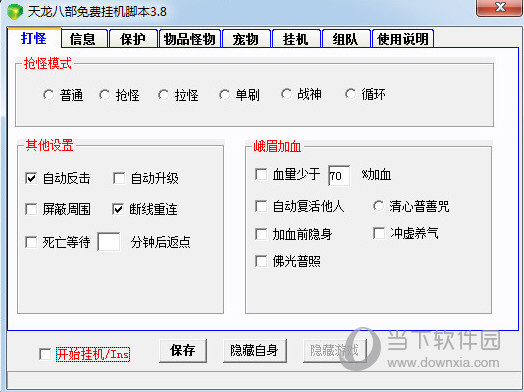
Task: Click the 峨眉加血 group label
Action: [x=277, y=146]
